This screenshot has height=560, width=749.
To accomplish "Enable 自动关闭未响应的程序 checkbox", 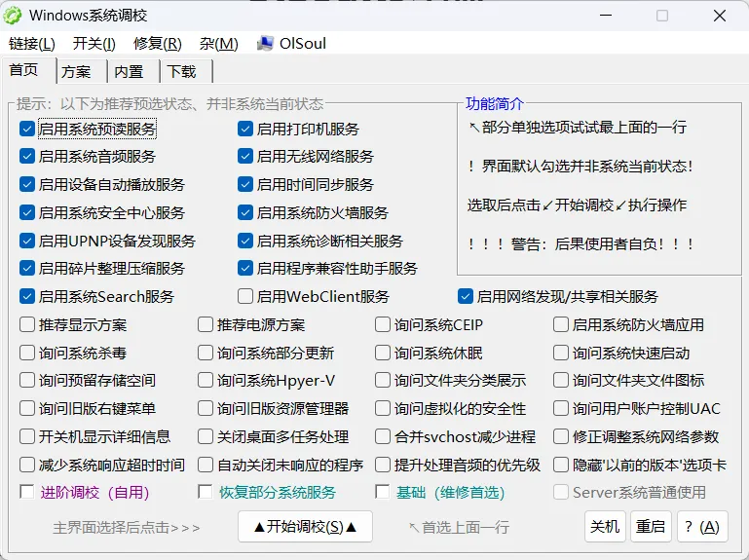I will 206,465.
